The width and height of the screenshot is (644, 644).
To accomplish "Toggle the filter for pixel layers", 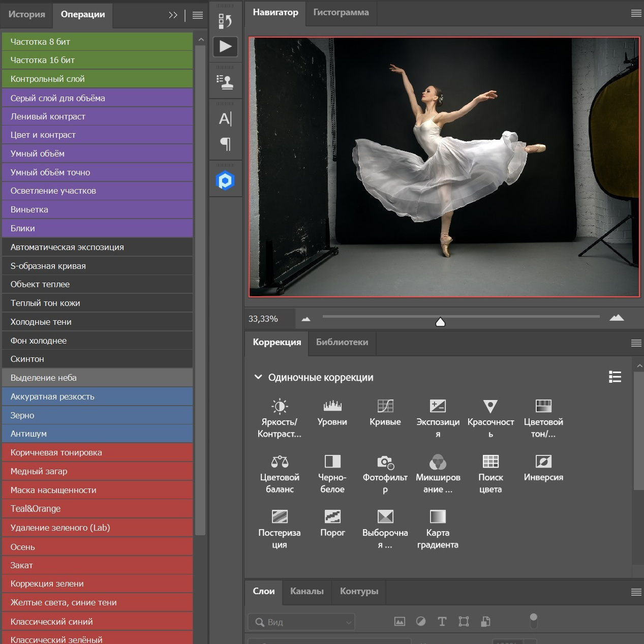I will click(x=400, y=622).
